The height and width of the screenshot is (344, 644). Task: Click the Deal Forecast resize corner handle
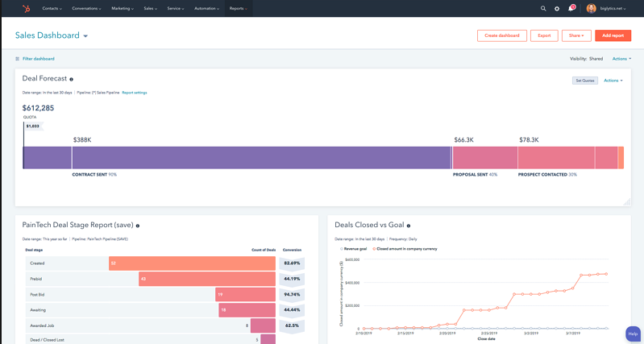(627, 201)
